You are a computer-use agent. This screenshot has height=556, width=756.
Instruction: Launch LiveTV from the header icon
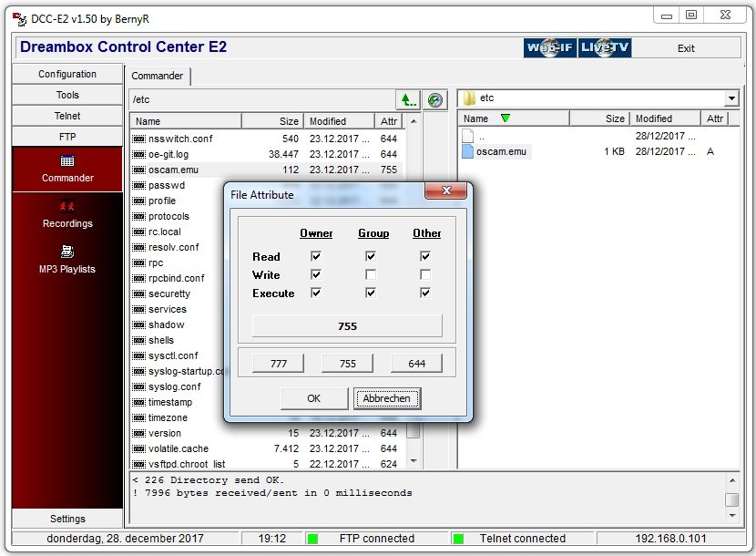605,47
